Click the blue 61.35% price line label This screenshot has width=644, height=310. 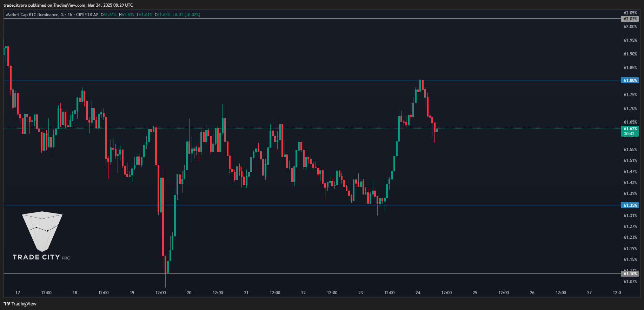[x=630, y=205]
